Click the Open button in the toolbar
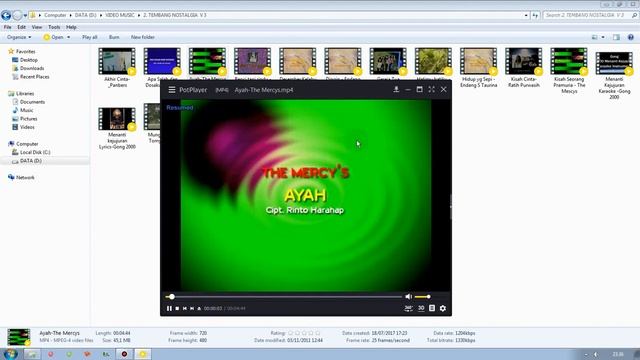 point(54,37)
